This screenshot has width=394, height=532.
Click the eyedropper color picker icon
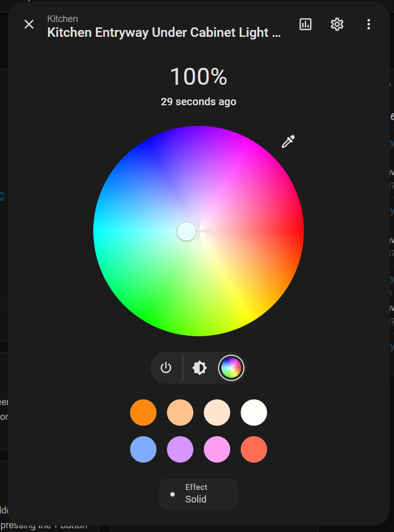[x=288, y=142]
